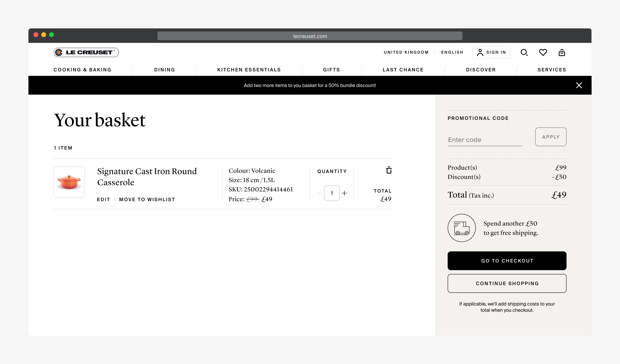The image size is (620, 364).
Task: Click the Move To Wishlist link
Action: [x=147, y=200]
